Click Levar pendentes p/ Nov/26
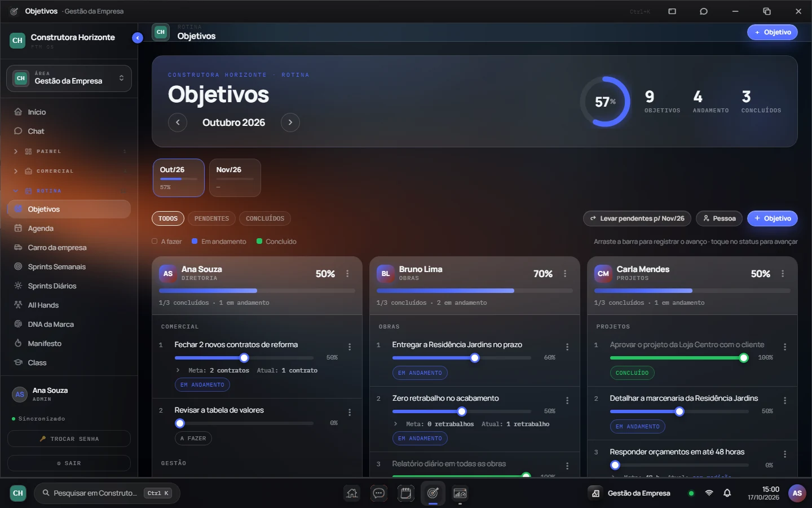Image resolution: width=812 pixels, height=508 pixels. point(637,218)
